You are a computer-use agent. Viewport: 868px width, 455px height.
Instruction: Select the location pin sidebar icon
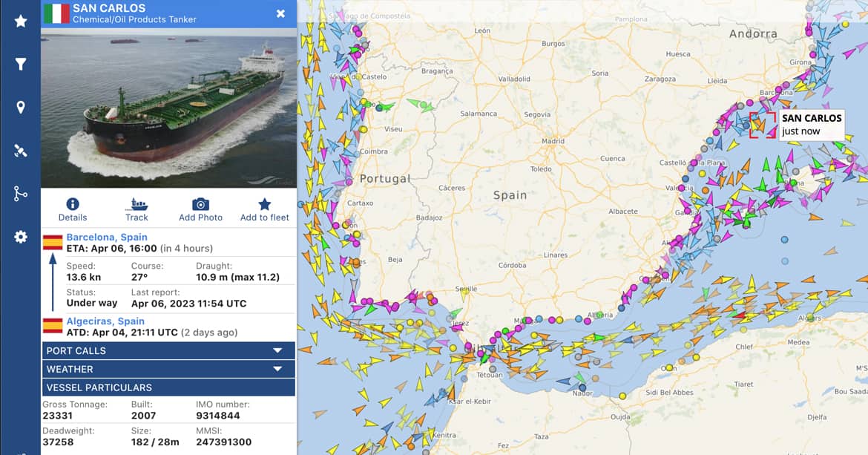coord(20,106)
